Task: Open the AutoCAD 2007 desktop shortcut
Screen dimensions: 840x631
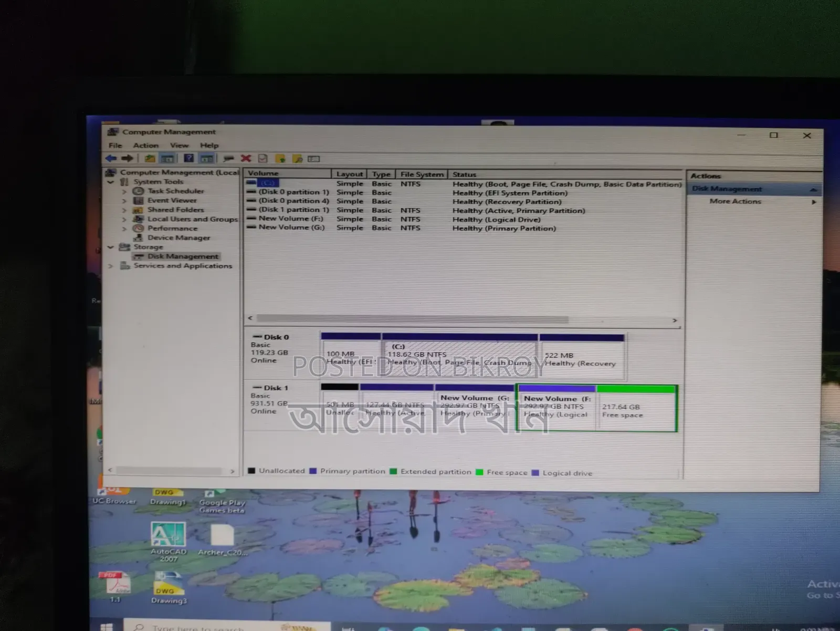Action: point(169,541)
